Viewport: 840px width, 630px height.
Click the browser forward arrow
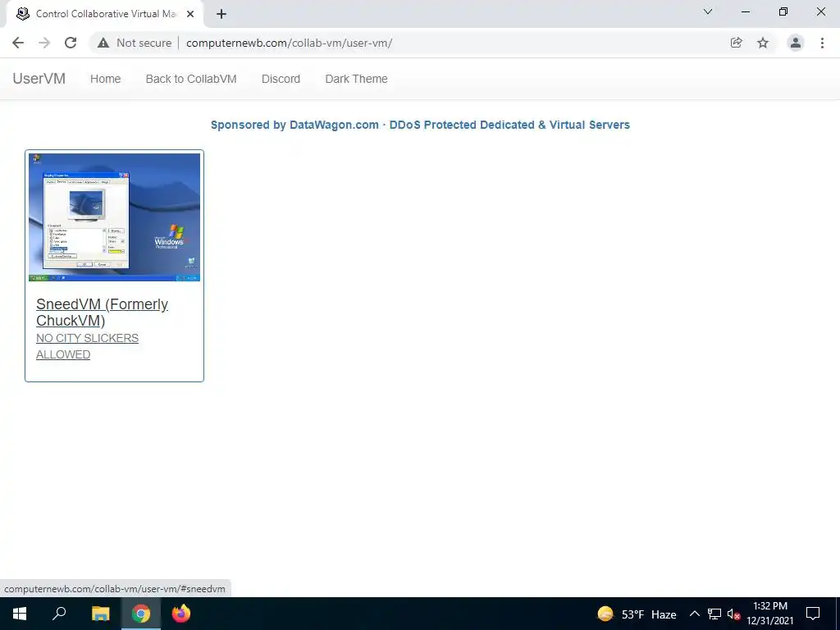click(44, 43)
